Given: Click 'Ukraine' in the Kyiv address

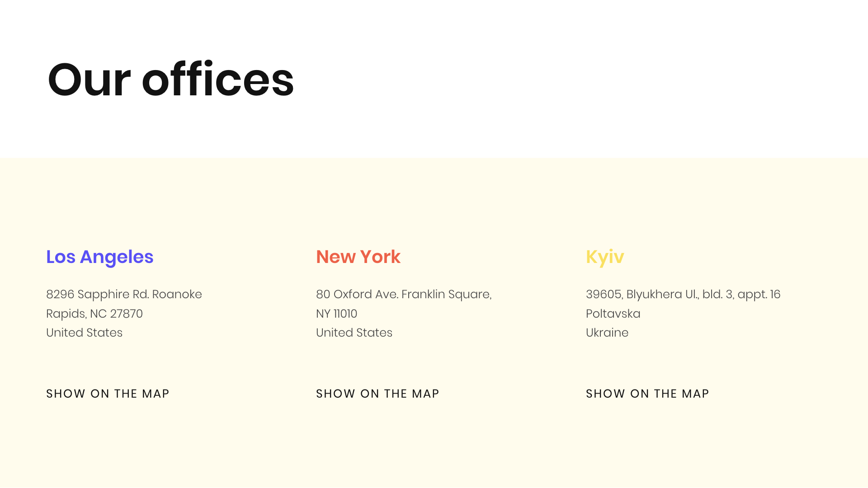Looking at the screenshot, I should tap(607, 333).
